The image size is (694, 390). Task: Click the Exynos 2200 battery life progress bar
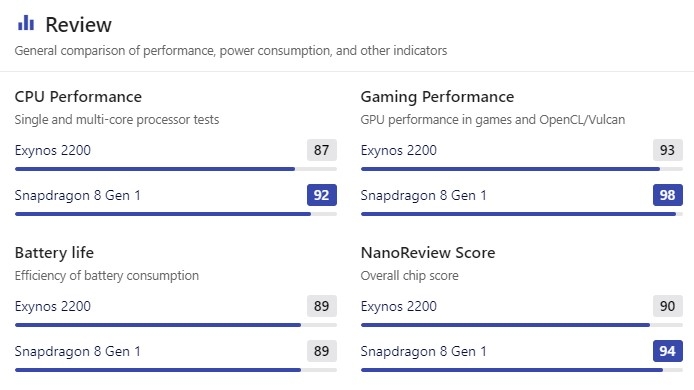[x=176, y=325]
